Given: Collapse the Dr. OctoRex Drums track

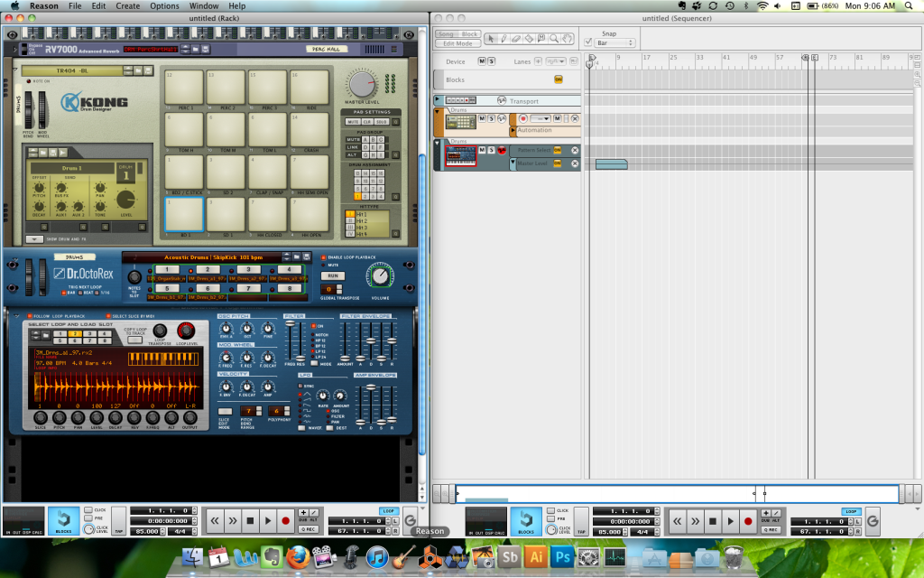Looking at the screenshot, I should [x=438, y=143].
